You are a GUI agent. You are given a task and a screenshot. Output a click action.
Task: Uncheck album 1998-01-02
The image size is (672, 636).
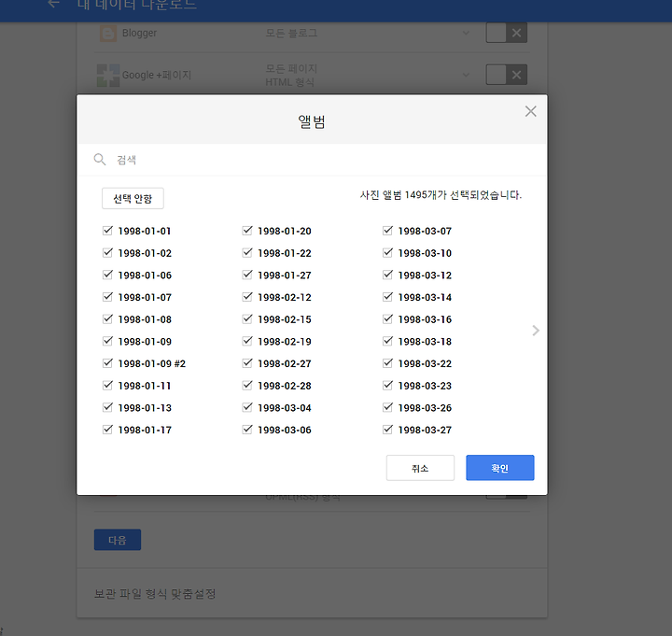click(x=107, y=253)
